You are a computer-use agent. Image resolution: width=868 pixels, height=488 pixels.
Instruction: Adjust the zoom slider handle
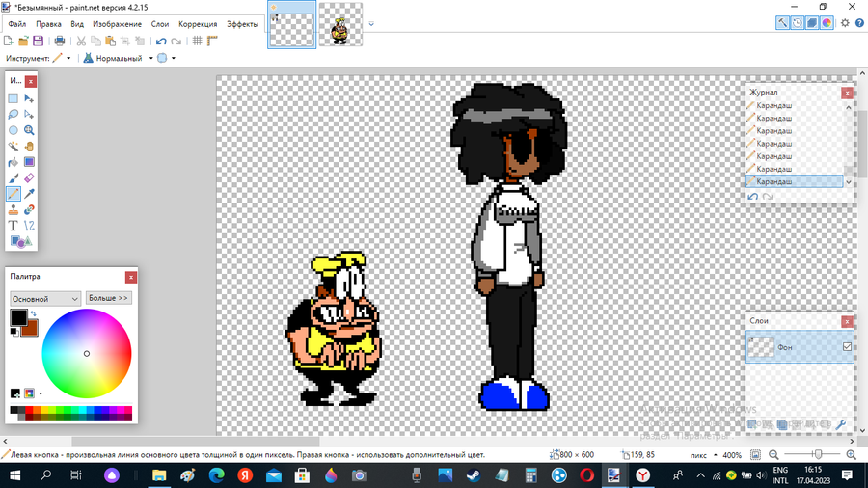pos(817,455)
